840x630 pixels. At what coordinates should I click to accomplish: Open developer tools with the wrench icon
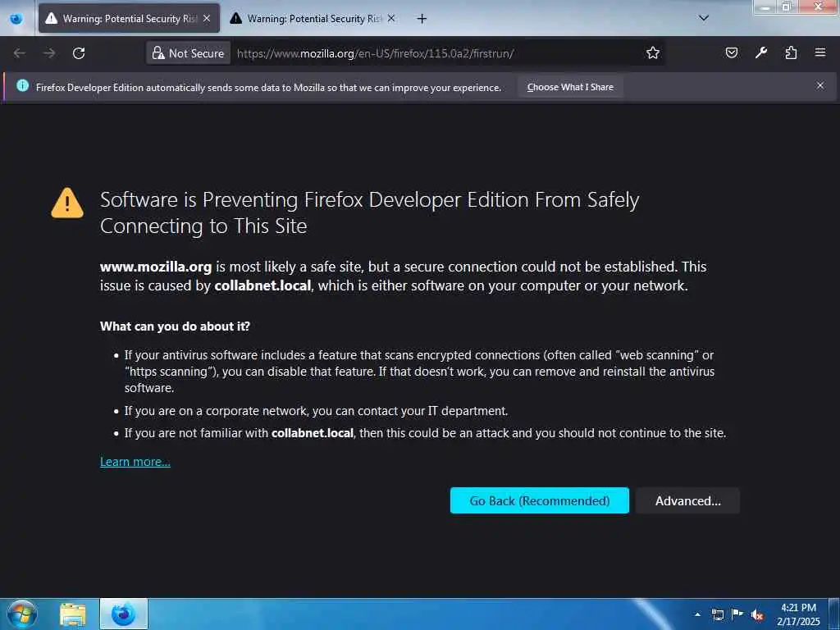click(761, 52)
